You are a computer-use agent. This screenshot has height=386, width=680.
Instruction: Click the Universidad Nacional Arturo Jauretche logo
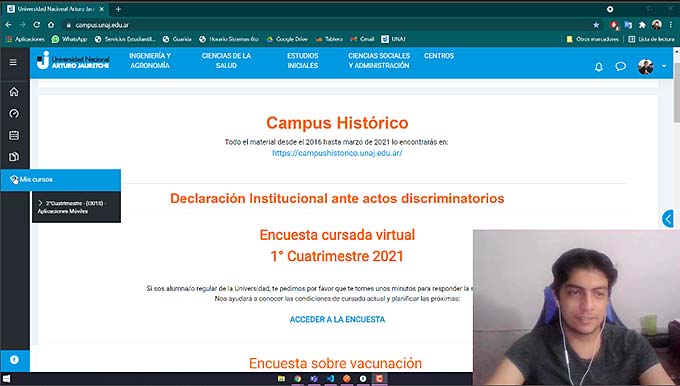[73, 61]
